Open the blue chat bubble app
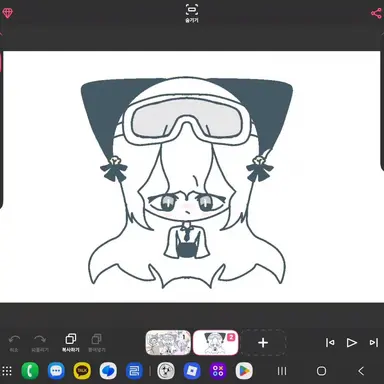The height and width of the screenshot is (384, 384). 108,371
